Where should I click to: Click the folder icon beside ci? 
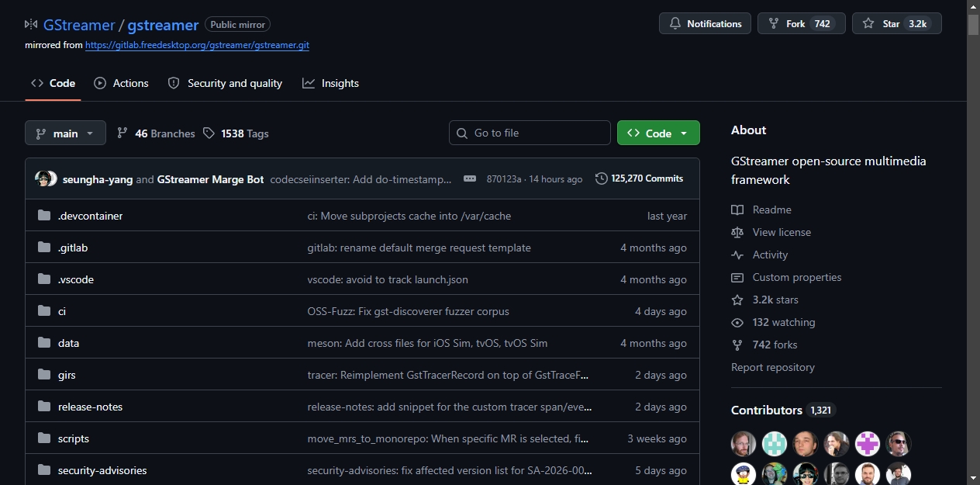pyautogui.click(x=44, y=311)
